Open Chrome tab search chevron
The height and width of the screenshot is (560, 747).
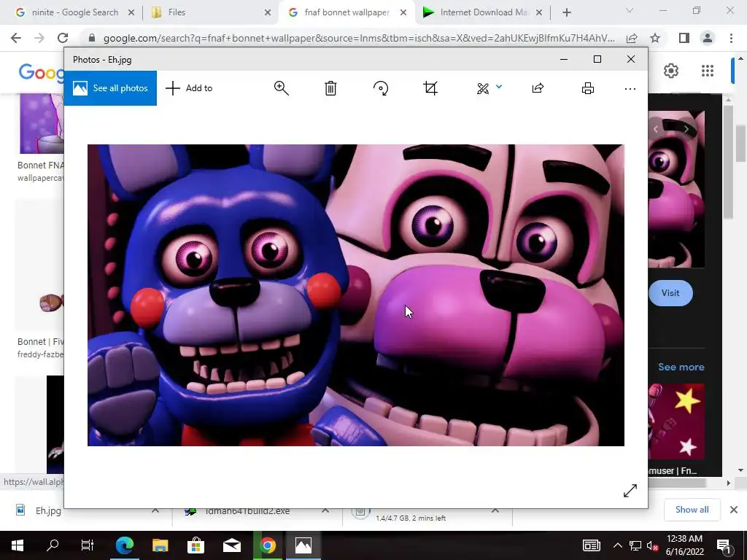(630, 10)
